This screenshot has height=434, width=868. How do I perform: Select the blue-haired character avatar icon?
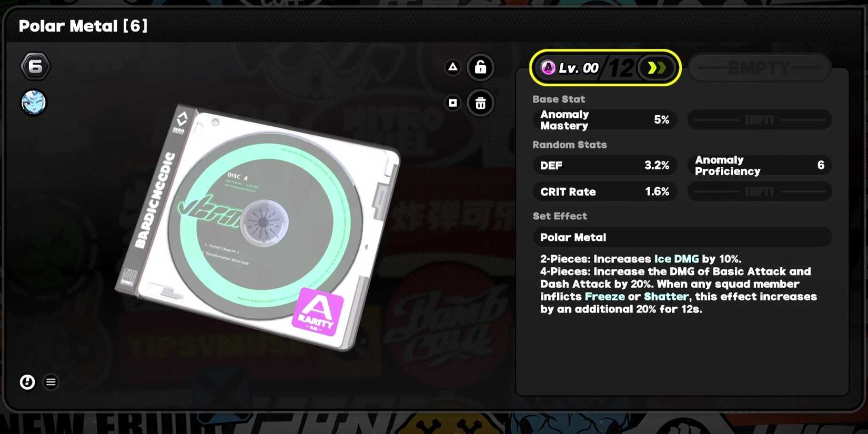pyautogui.click(x=33, y=103)
